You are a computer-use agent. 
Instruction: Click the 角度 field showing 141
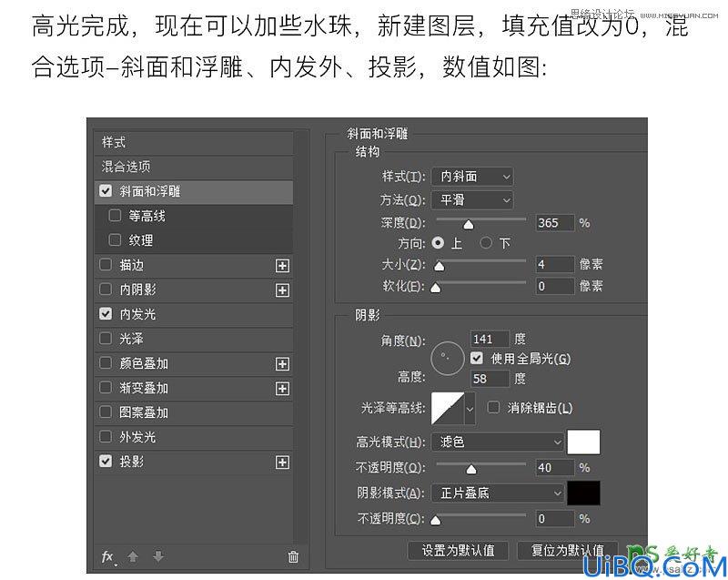pyautogui.click(x=490, y=339)
